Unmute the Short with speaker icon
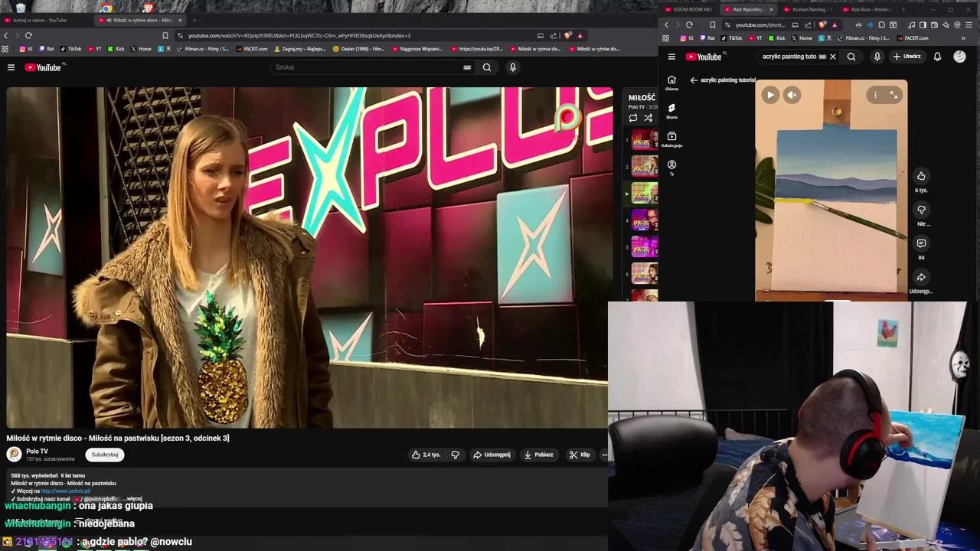980x551 pixels. 792,95
